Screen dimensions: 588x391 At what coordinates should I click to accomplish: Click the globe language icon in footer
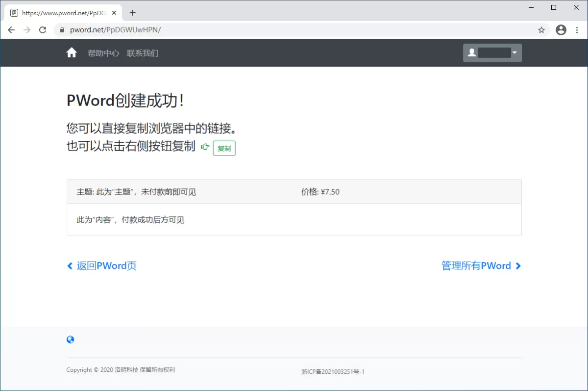(71, 339)
